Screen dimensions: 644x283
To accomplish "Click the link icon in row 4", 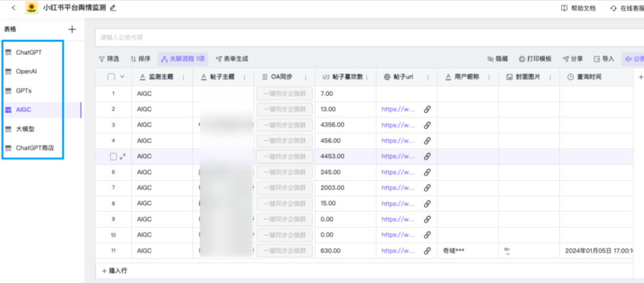I will 427,141.
